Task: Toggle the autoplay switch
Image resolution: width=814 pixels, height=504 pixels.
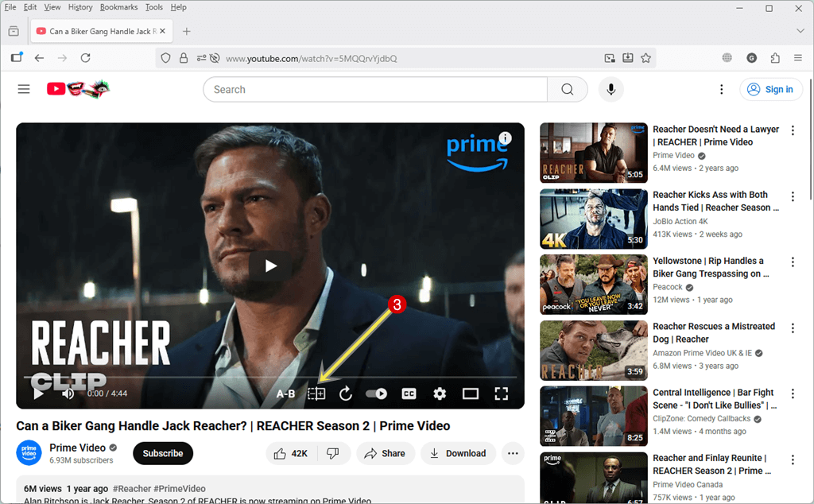Action: tap(376, 394)
